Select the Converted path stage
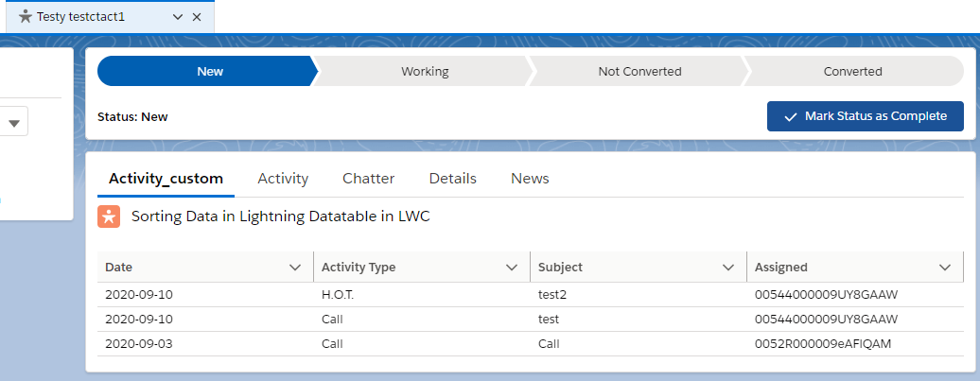 tap(852, 71)
